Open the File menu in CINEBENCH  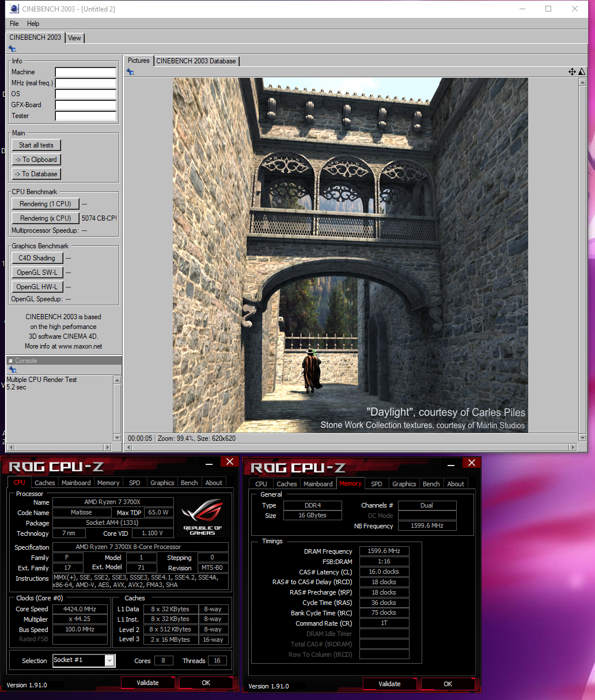pyautogui.click(x=14, y=24)
